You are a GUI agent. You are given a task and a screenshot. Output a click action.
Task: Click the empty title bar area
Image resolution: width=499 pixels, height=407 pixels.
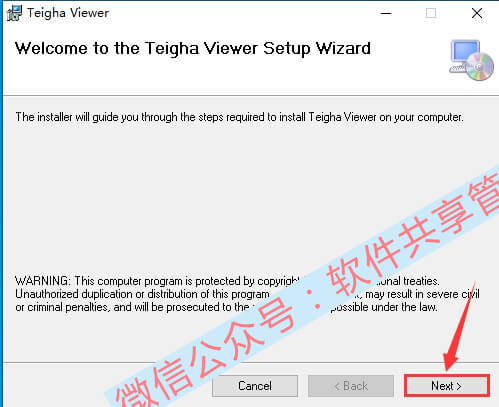click(x=243, y=13)
